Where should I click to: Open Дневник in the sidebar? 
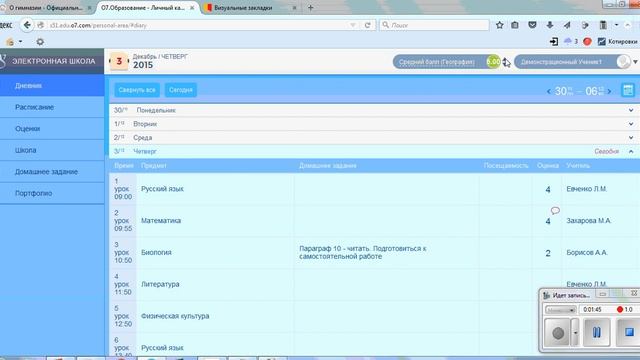click(52, 86)
